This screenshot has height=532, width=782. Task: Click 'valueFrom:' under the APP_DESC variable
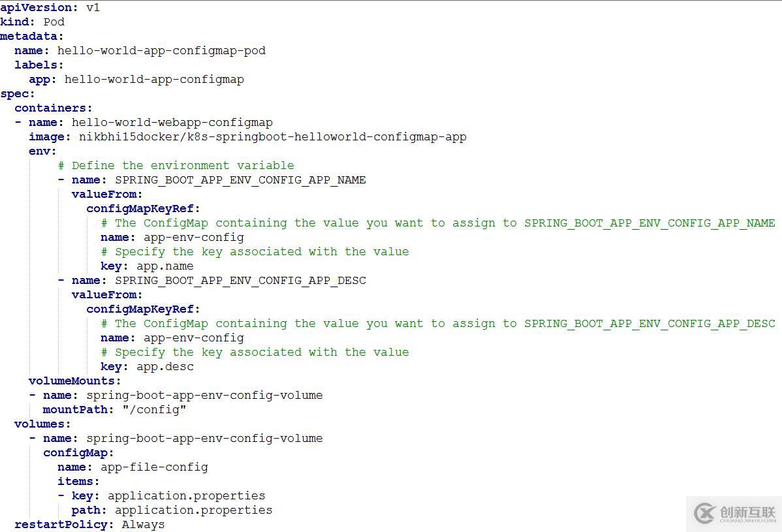107,295
